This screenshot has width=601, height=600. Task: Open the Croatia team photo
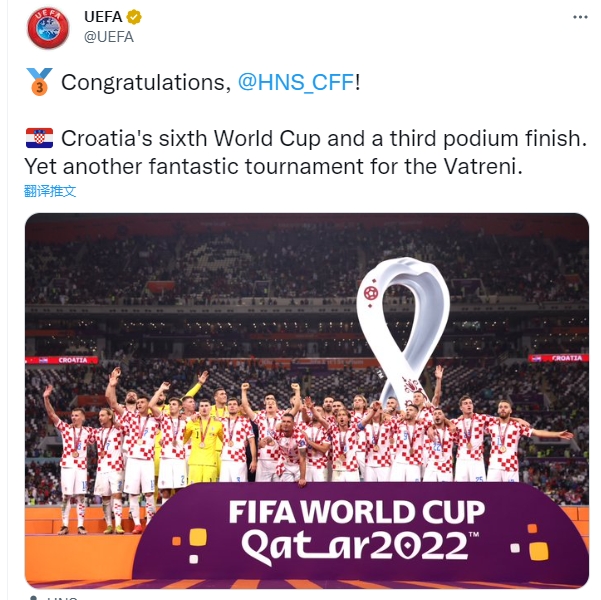point(307,400)
